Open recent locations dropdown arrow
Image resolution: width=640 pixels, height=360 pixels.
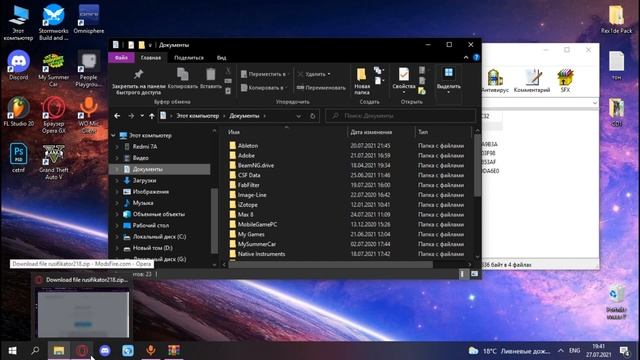pyautogui.click(x=142, y=116)
